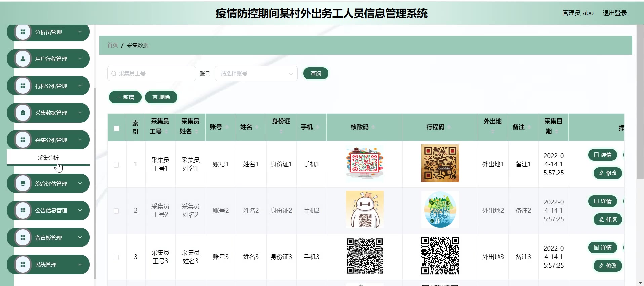Open 综合评估管理 menu label

tap(51, 184)
